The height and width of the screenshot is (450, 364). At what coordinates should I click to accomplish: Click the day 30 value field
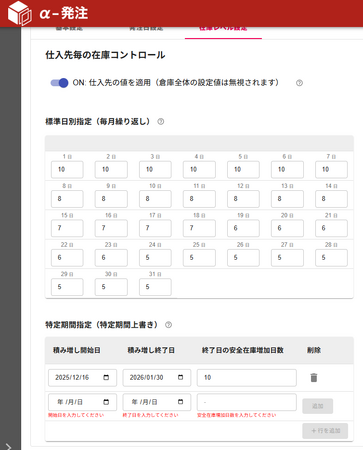point(111,287)
